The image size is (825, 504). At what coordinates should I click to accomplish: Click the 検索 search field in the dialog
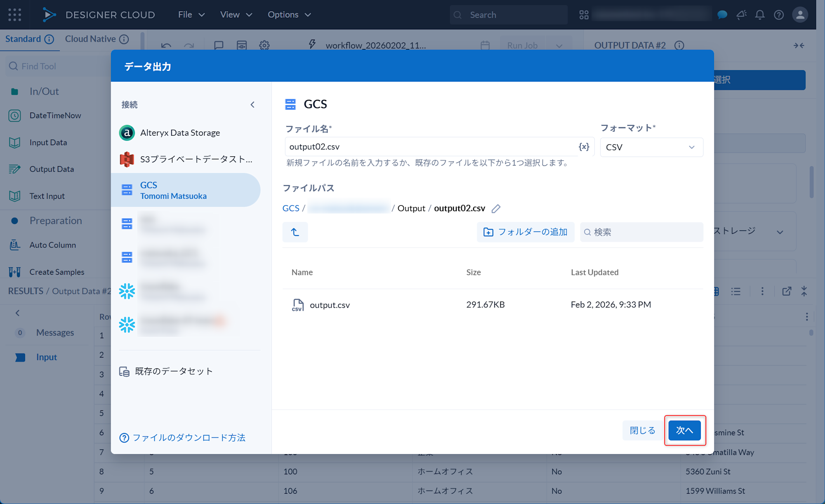pyautogui.click(x=641, y=232)
